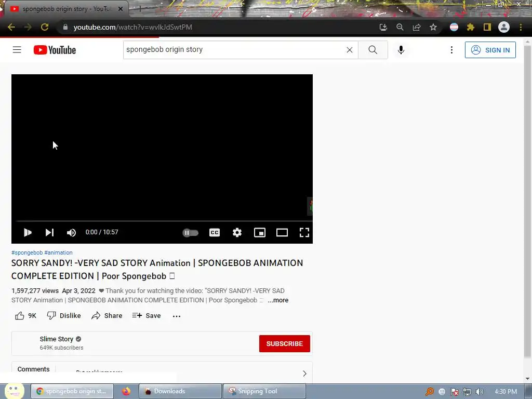Open the tray red flag action icon
532x399 pixels.
454,392
